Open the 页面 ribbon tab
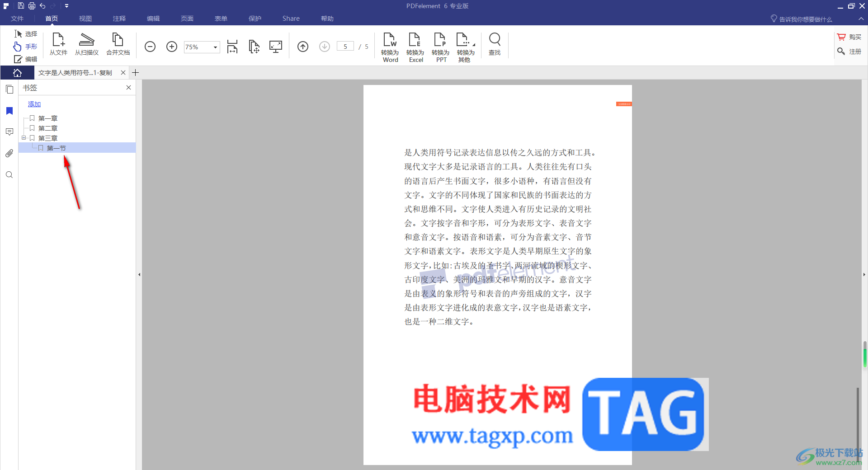Image resolution: width=868 pixels, height=470 pixels. point(187,19)
